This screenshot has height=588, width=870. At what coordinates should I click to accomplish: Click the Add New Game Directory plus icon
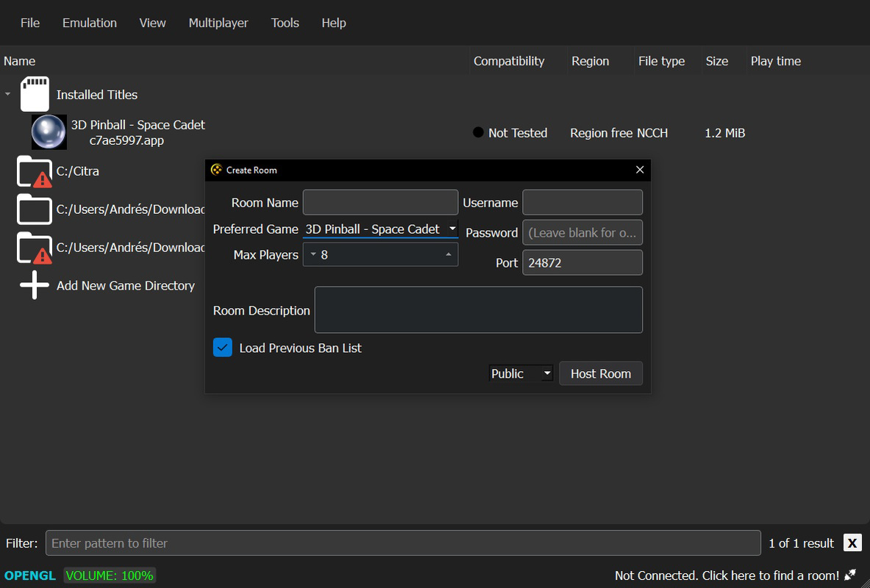35,286
